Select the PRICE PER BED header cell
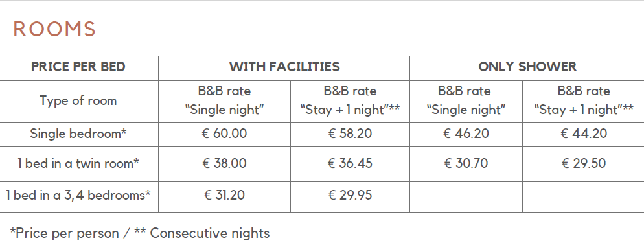This screenshot has height=245, width=644. click(x=78, y=67)
